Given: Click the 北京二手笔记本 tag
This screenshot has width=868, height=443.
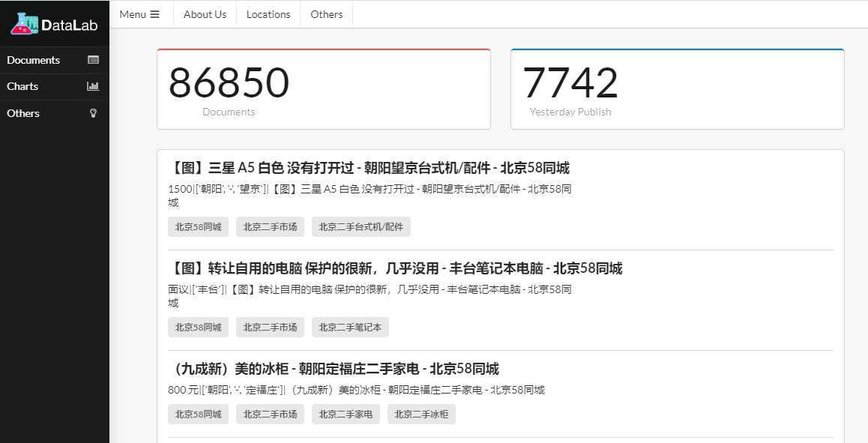Looking at the screenshot, I should [350, 328].
